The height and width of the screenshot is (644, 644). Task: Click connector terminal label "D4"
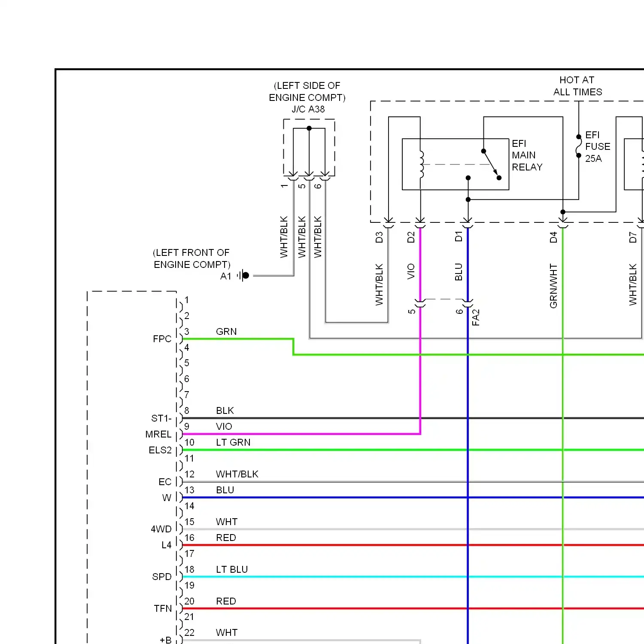tap(553, 237)
